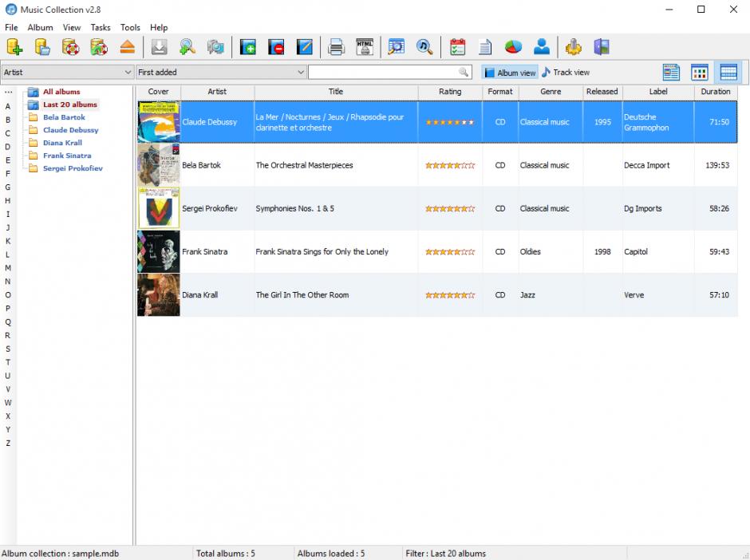
Task: Click the document report icon
Action: tap(485, 47)
